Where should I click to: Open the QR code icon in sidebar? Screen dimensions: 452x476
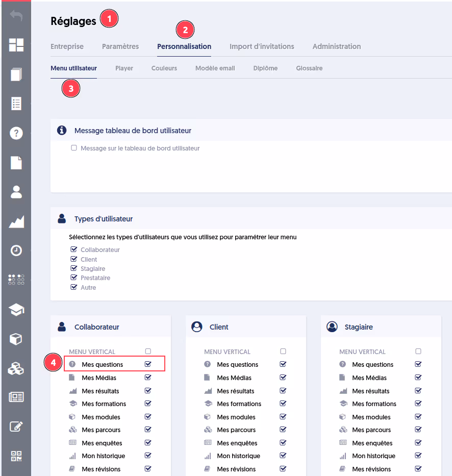tap(16, 456)
